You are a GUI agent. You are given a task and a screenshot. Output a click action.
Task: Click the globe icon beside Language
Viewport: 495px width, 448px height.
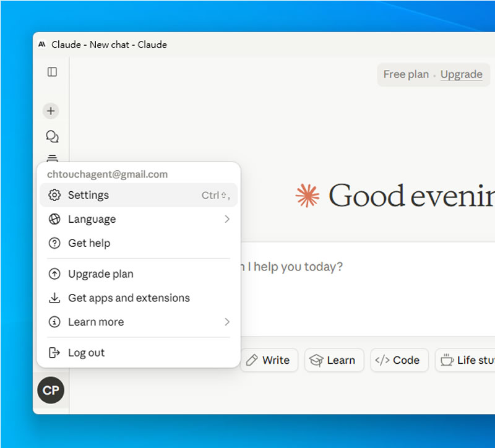54,219
